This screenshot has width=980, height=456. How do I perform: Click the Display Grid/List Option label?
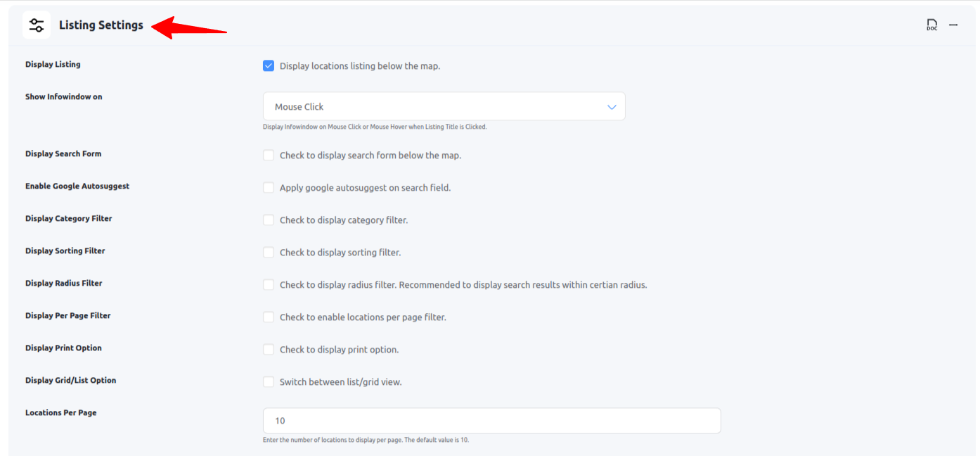pos(70,381)
